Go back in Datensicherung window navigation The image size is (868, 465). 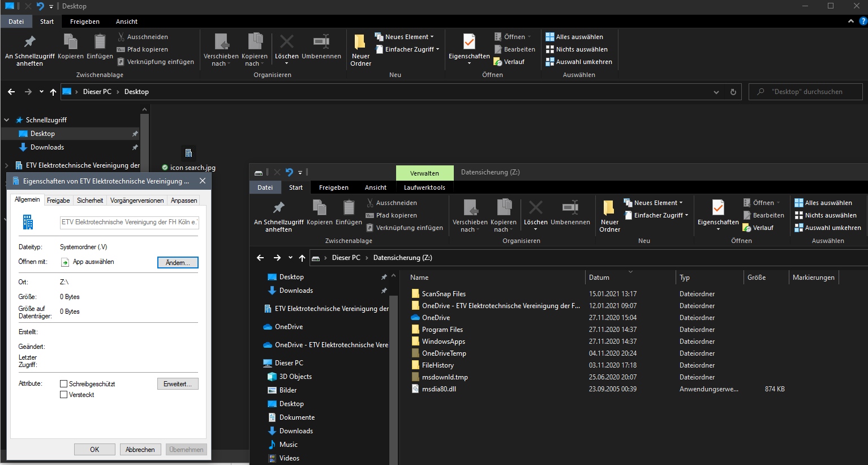click(260, 258)
